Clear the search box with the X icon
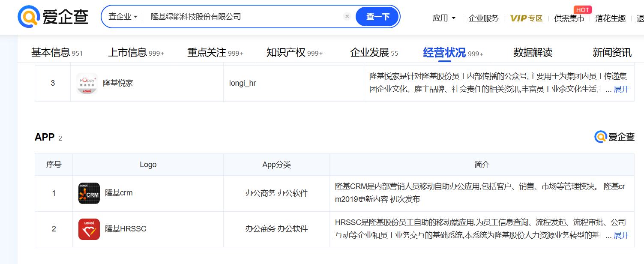The image size is (644, 264). click(x=347, y=17)
